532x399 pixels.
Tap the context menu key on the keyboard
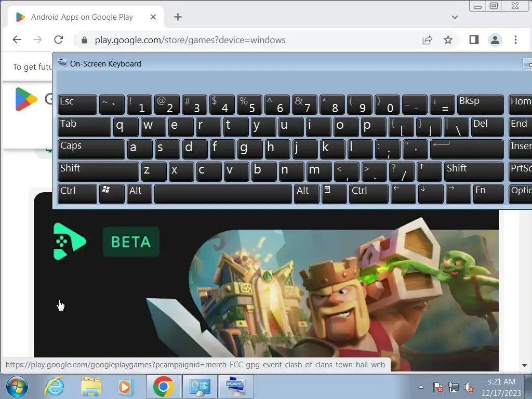[334, 194]
